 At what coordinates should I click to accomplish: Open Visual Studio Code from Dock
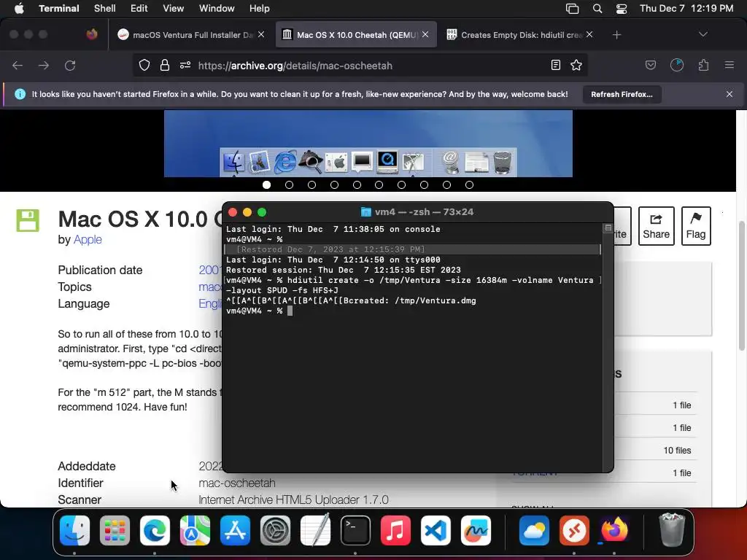pyautogui.click(x=436, y=531)
